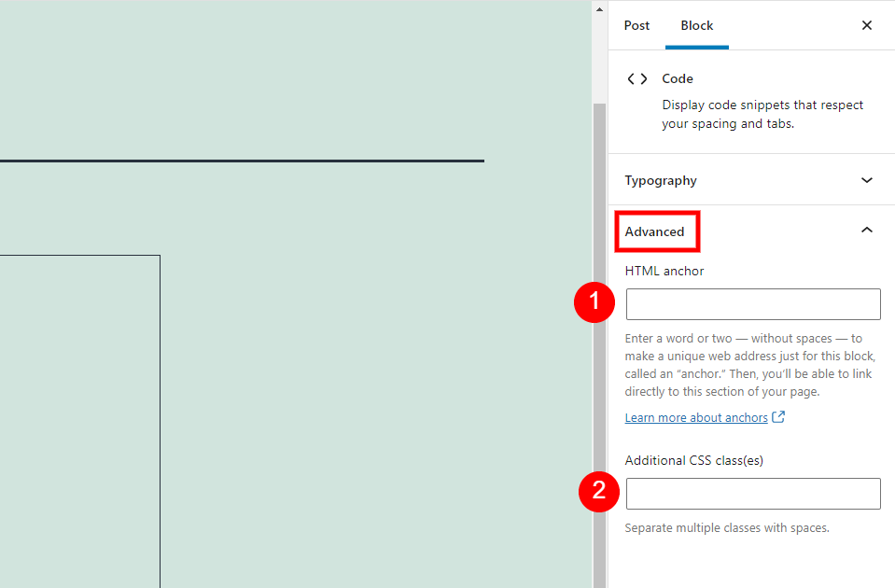This screenshot has height=588, width=895.
Task: Click the external link icon beside anchors link
Action: pyautogui.click(x=778, y=417)
